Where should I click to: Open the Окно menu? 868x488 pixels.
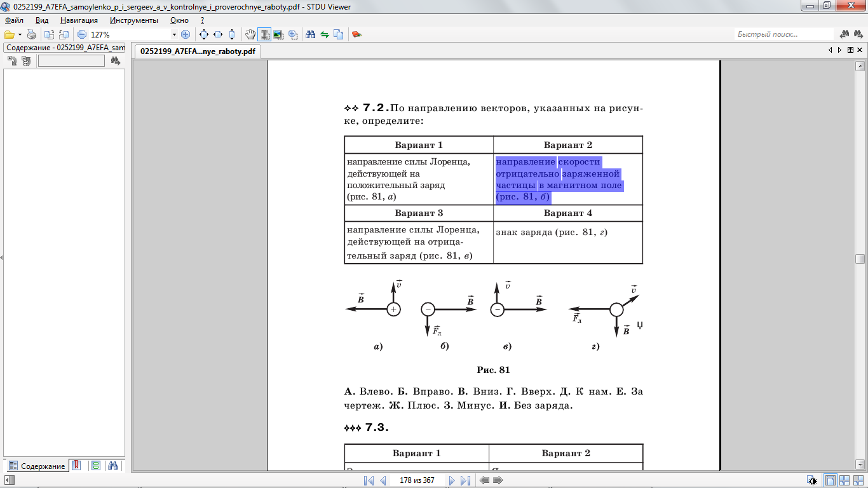coord(179,20)
